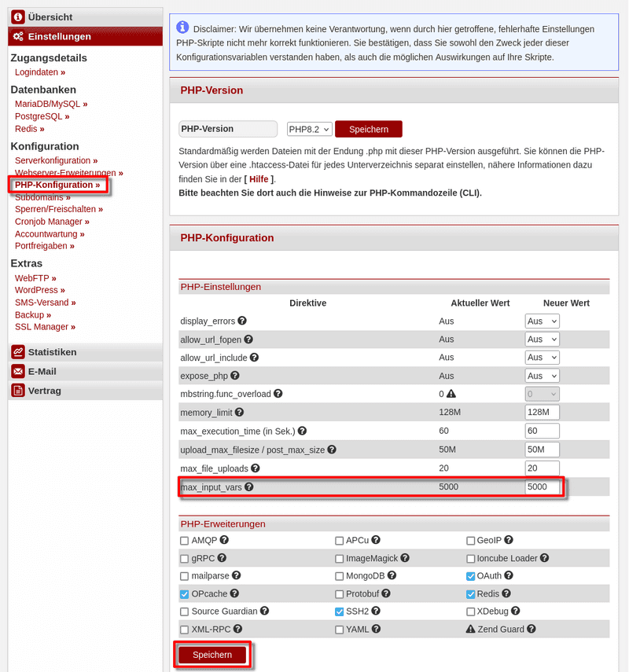629x672 pixels.
Task: Click the E-Mail envelope icon in sidebar
Action: 18,372
